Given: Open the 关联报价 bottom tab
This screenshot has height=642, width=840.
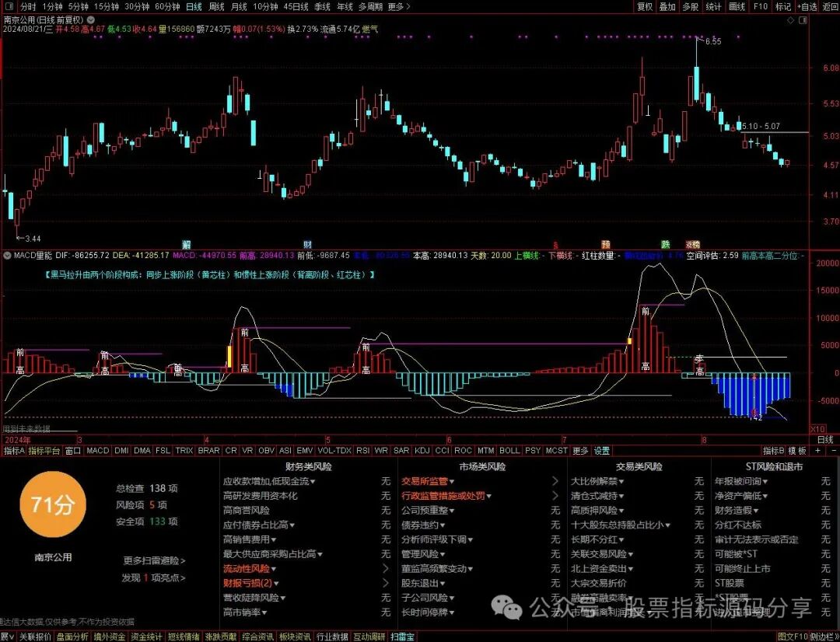Looking at the screenshot, I should click(x=35, y=637).
